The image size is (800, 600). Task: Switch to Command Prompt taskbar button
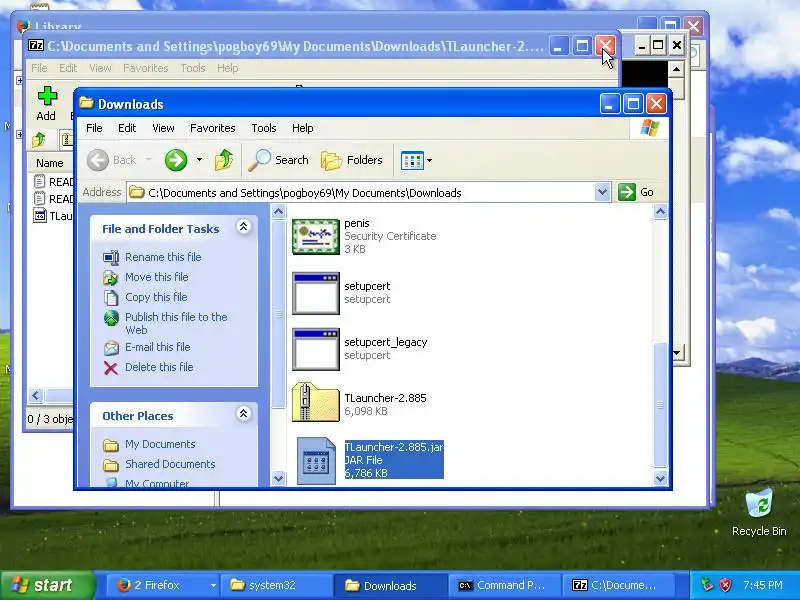pos(504,585)
